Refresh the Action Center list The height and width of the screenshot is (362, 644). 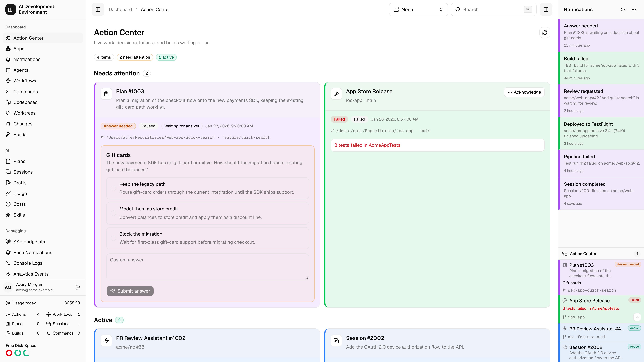click(545, 33)
